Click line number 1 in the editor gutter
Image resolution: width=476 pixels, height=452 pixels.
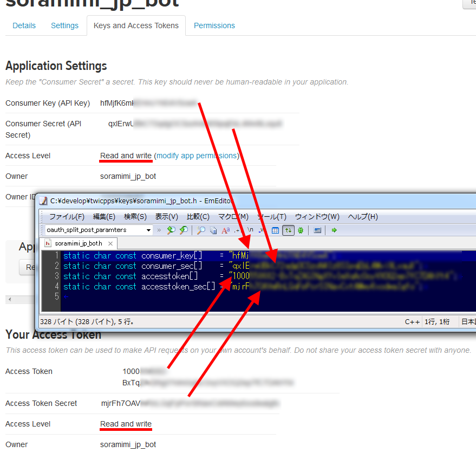pyautogui.click(x=56, y=255)
